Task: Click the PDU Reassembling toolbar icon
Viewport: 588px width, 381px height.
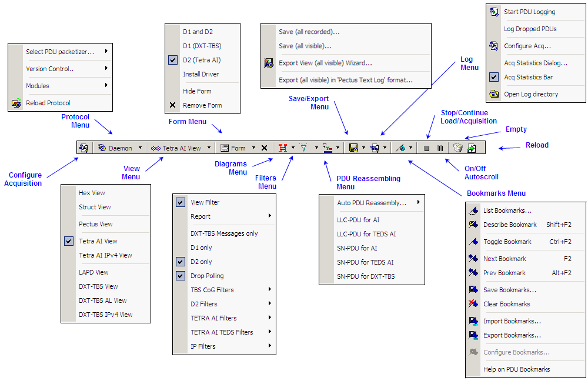Action: 328,148
